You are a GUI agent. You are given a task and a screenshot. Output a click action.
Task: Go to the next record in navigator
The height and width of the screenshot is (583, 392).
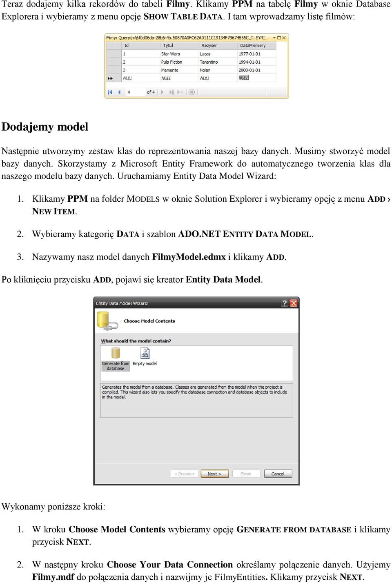tap(163, 92)
